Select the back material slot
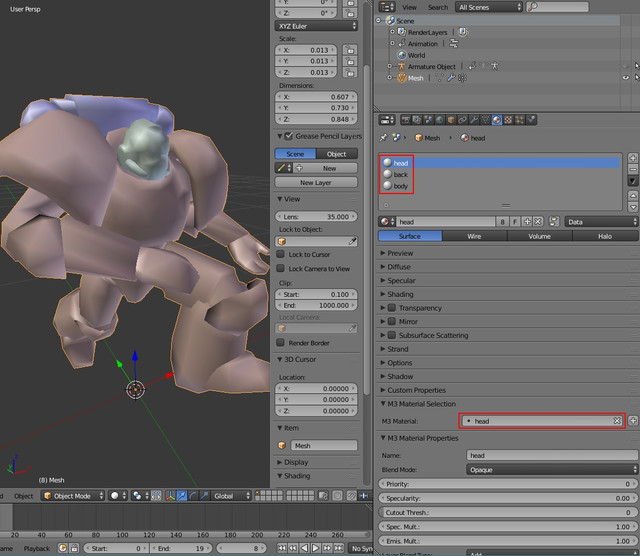This screenshot has width=640, height=556. click(x=500, y=174)
